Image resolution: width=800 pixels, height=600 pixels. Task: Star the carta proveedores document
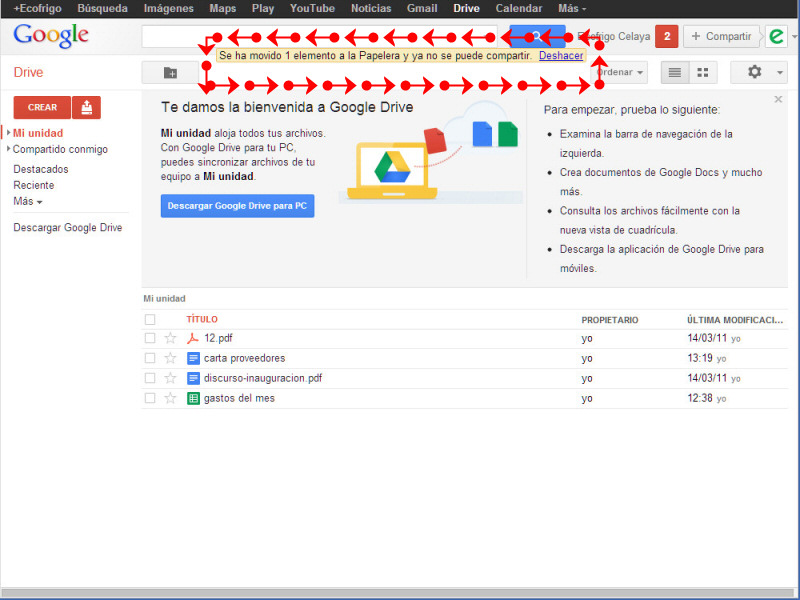(x=170, y=358)
